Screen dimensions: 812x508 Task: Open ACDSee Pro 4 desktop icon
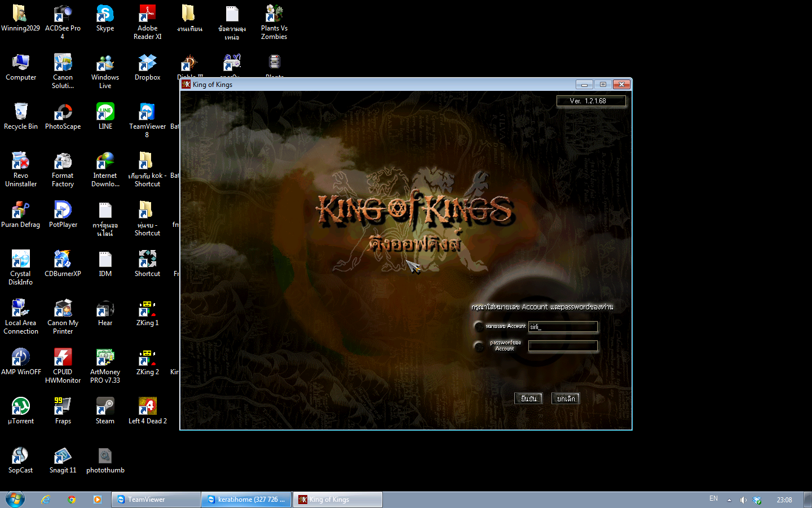coord(63,22)
